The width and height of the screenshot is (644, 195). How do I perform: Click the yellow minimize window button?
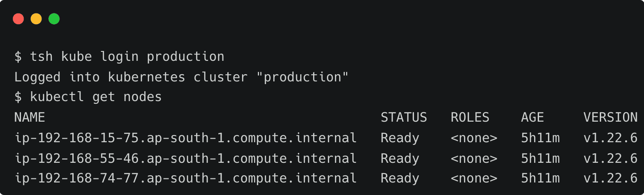tap(36, 19)
